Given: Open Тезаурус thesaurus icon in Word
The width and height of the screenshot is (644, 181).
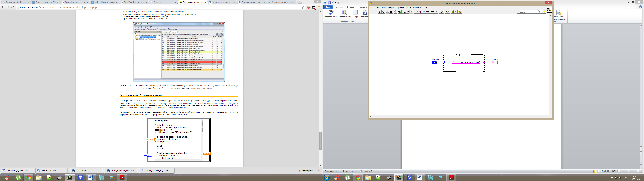Looking at the screenshot, I should pyautogui.click(x=355, y=14).
